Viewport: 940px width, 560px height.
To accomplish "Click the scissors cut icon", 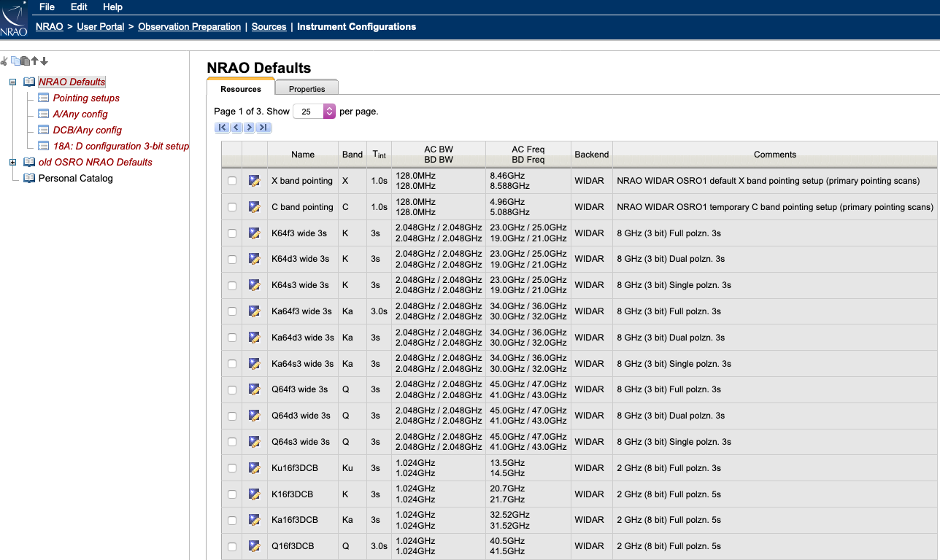I will point(4,61).
